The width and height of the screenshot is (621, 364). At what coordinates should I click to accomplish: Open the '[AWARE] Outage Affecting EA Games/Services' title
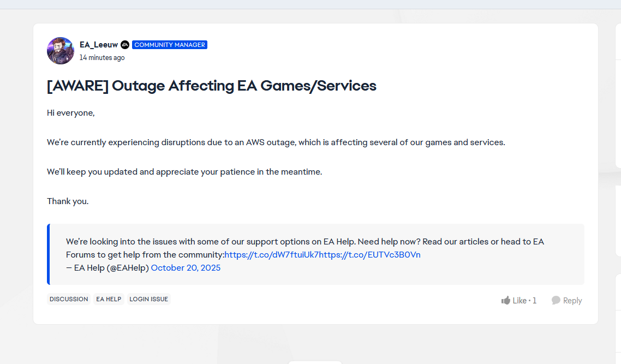tap(212, 86)
